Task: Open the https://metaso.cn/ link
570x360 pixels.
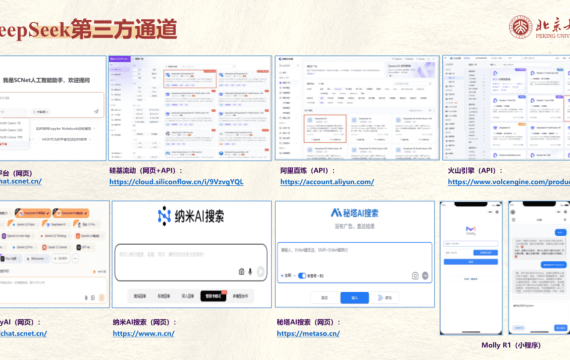Action: point(308,333)
